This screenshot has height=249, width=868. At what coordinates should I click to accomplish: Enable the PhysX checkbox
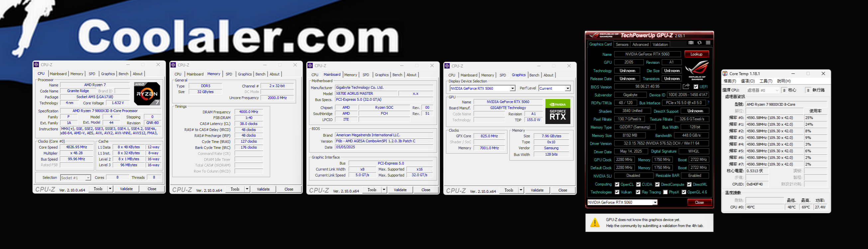pos(665,192)
